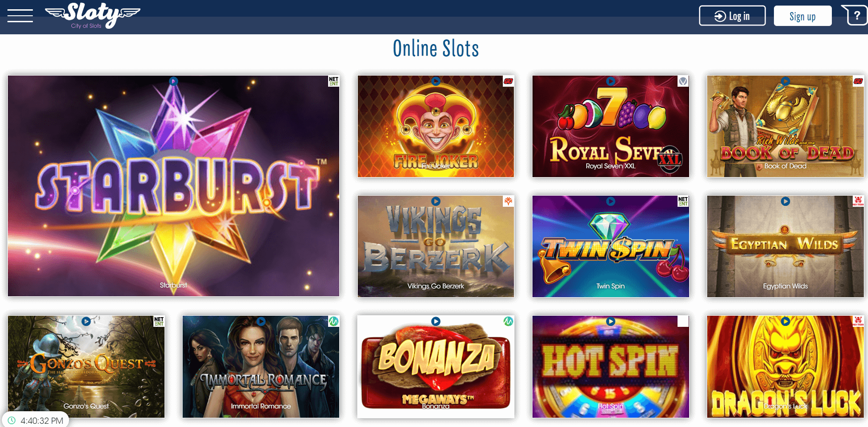Open the Gonzo's Quest slot thumbnail
868x427 pixels.
[86, 367]
